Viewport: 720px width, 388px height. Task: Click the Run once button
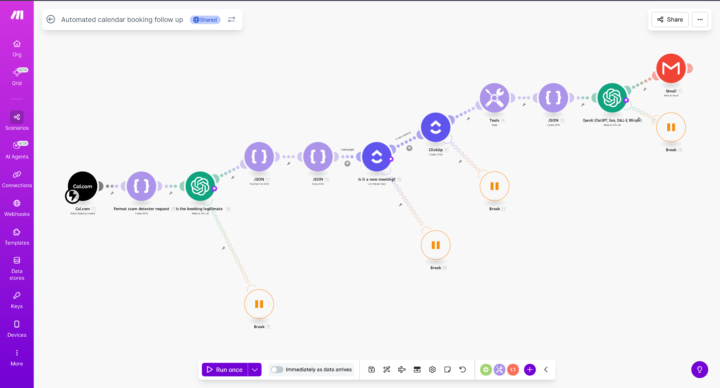(x=225, y=370)
